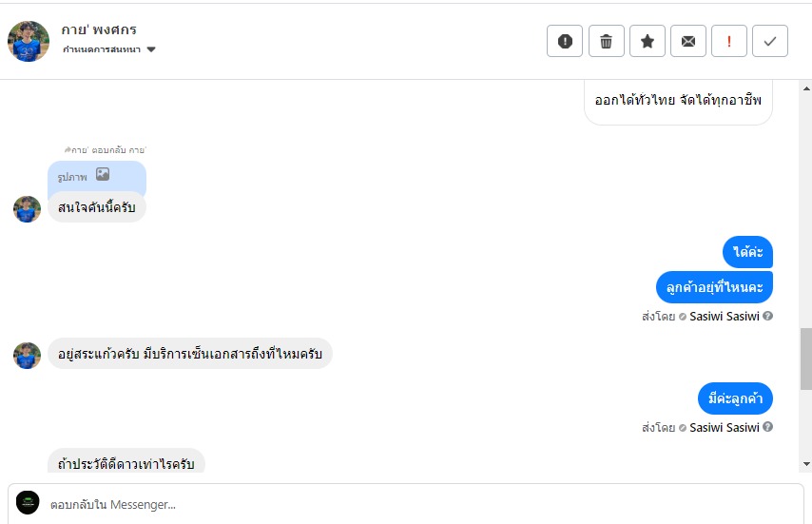Click the customer avatar beside อยู่สระแก้วครับ message
Viewport: 812px width, 524px height.
pos(27,355)
